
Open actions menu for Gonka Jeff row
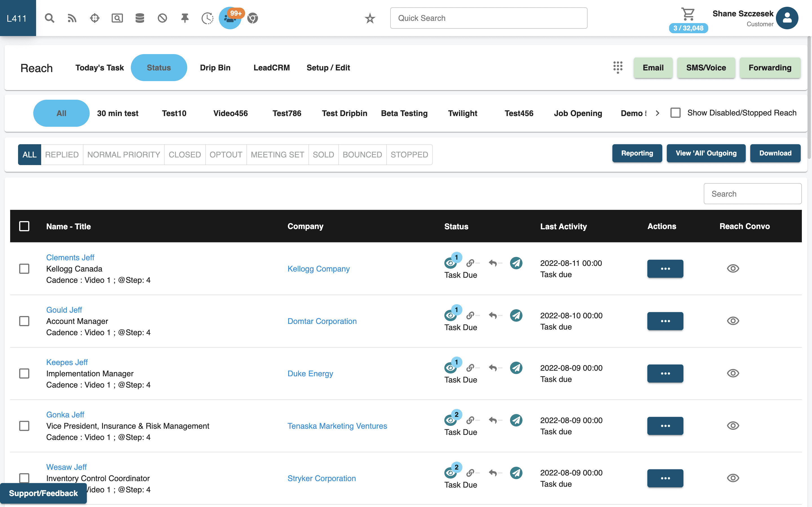tap(665, 426)
